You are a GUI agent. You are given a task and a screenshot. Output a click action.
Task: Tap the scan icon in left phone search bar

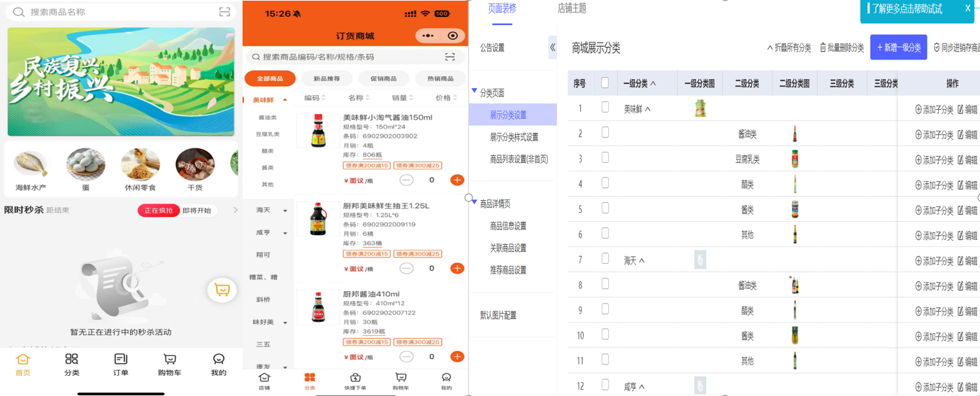pyautogui.click(x=224, y=12)
